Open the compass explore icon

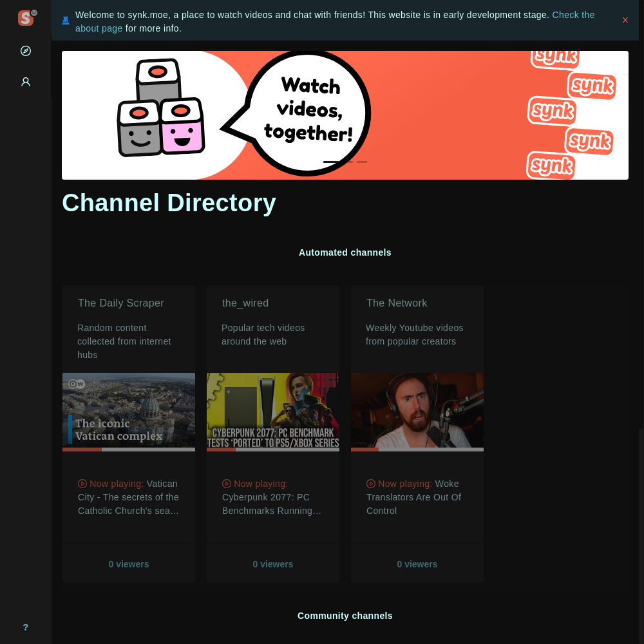coord(26,51)
